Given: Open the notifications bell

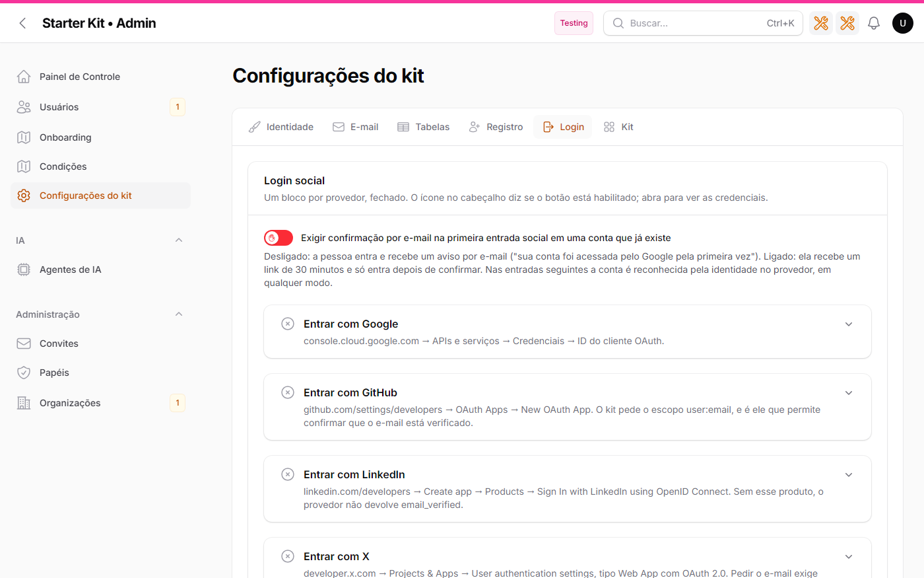Looking at the screenshot, I should point(874,23).
